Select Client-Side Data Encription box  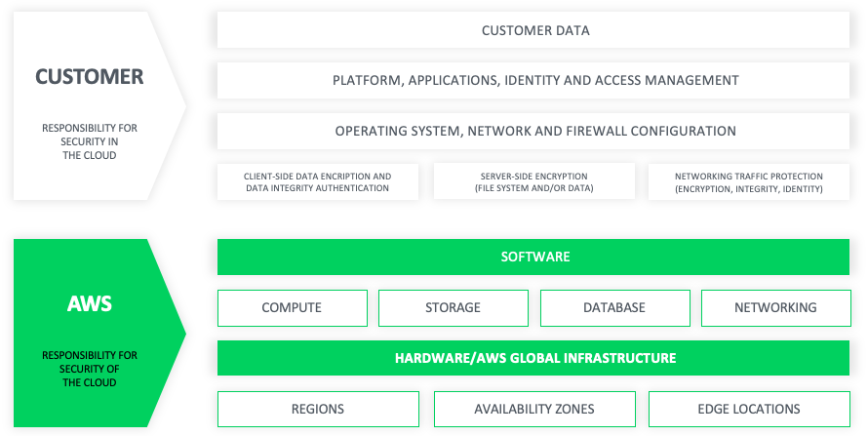[318, 182]
